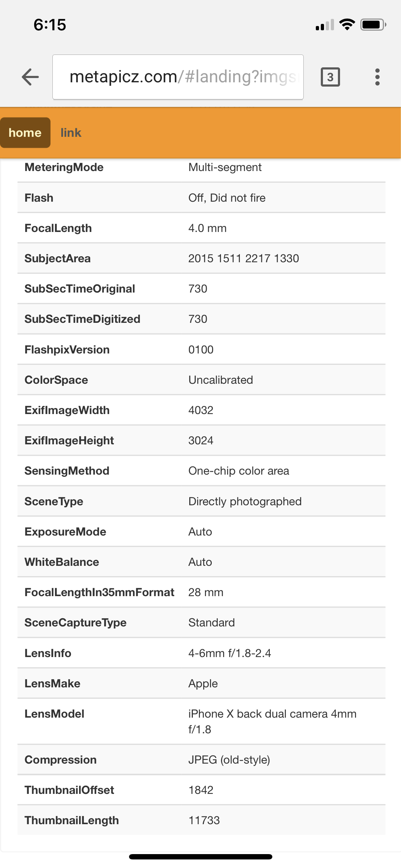Tap the 6:15 clock in status bar
Viewport: 401px width, 868px height.
pyautogui.click(x=50, y=25)
